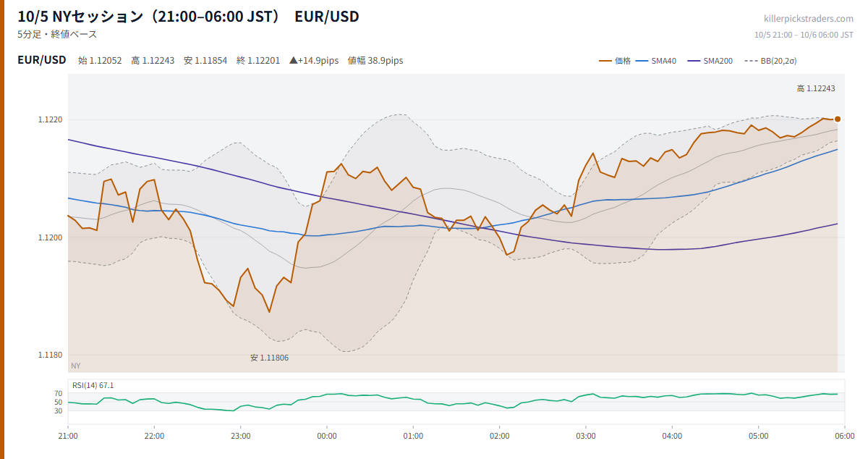Click the subtitle '5分足・終値ベース'
Screen dimensions: 868x459
tap(57, 34)
